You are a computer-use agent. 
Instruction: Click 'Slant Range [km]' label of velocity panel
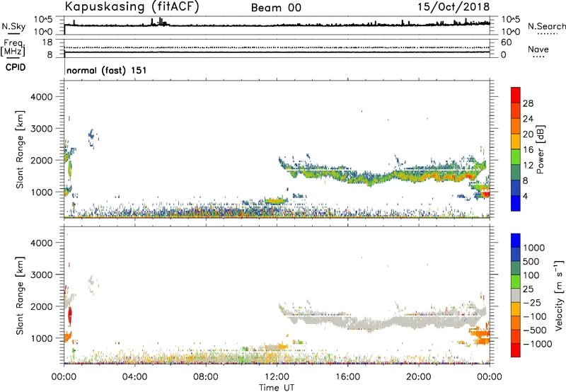click(20, 295)
